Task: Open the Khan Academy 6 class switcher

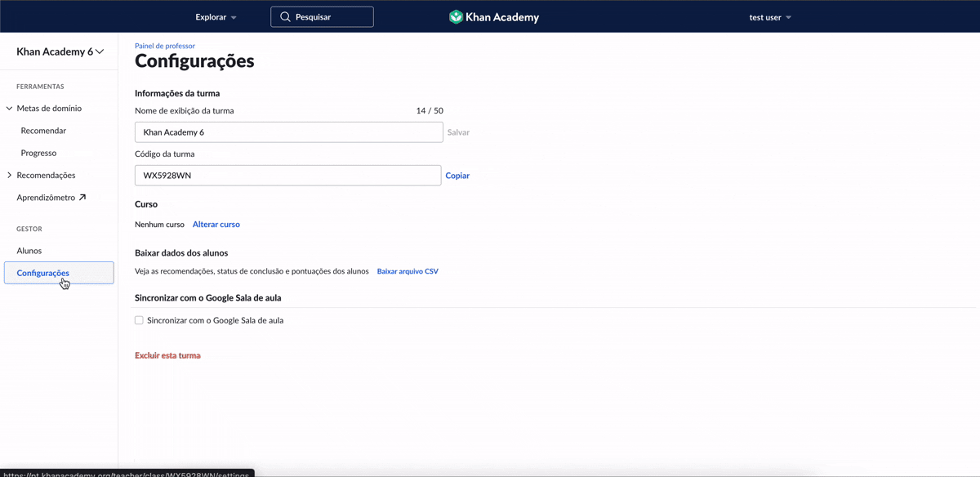Action: click(60, 51)
